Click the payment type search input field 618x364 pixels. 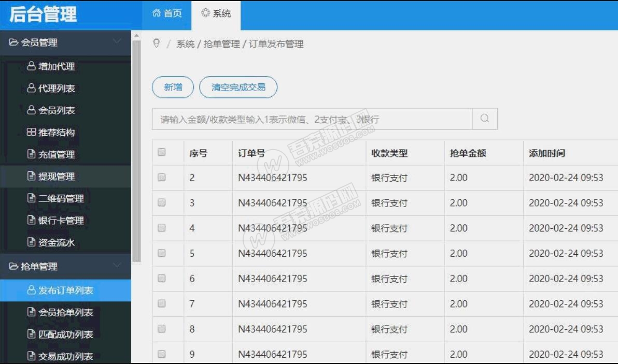click(x=311, y=118)
